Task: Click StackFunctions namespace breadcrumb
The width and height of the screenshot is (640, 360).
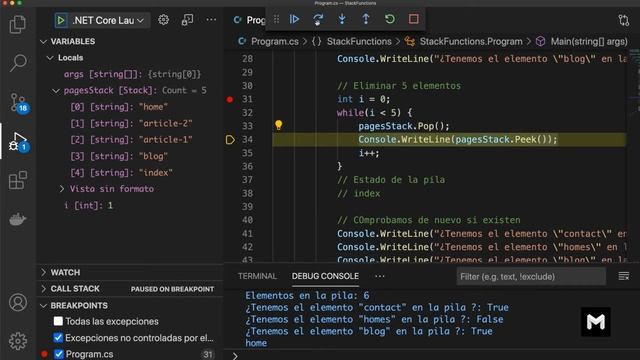Action: point(359,41)
